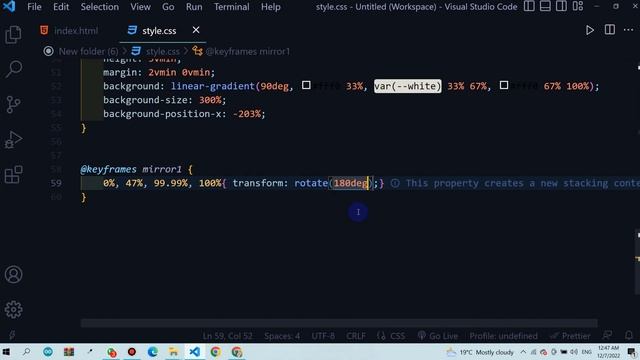Image resolution: width=640 pixels, height=360 pixels.
Task: Click background-position-x: -203% line
Action: click(184, 114)
